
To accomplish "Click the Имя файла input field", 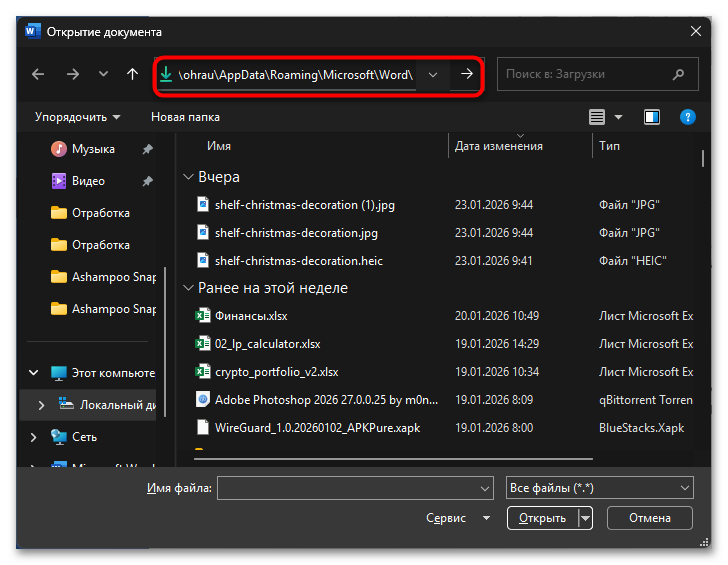I will coord(354,488).
